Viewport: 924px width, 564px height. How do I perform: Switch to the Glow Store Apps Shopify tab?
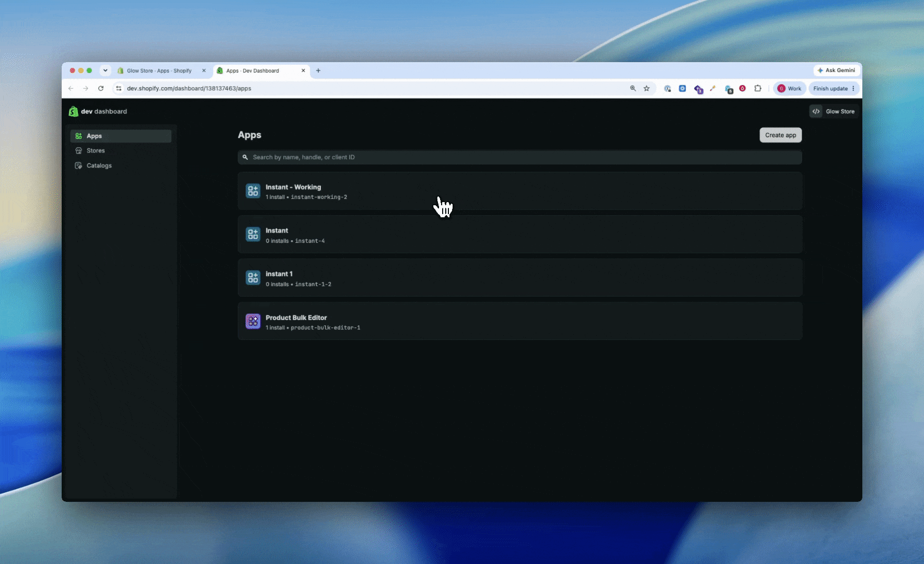tap(160, 71)
